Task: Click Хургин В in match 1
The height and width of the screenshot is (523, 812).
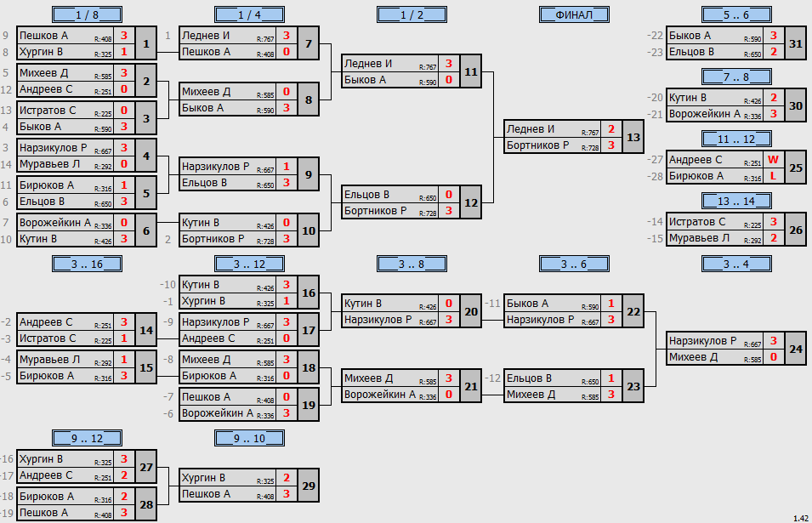Action: pyautogui.click(x=41, y=52)
